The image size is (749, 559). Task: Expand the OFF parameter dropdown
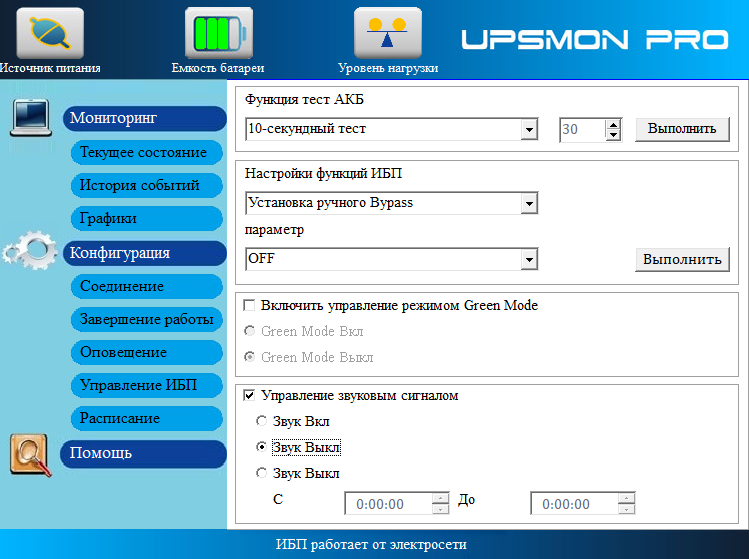[529, 259]
